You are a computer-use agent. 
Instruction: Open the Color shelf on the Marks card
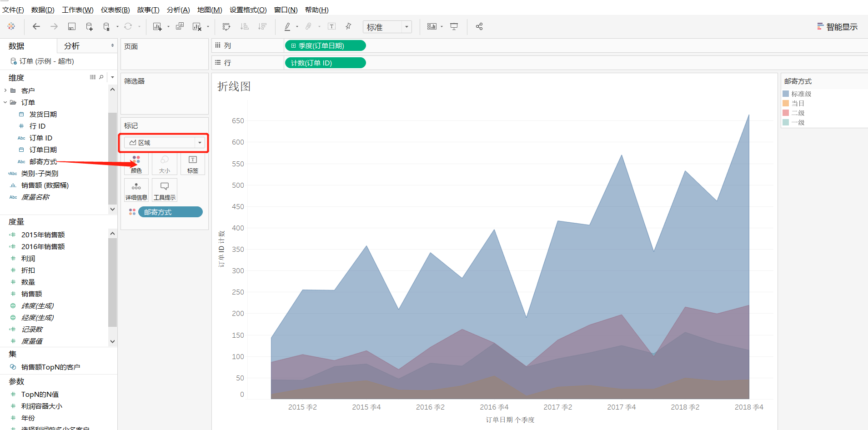tap(136, 164)
